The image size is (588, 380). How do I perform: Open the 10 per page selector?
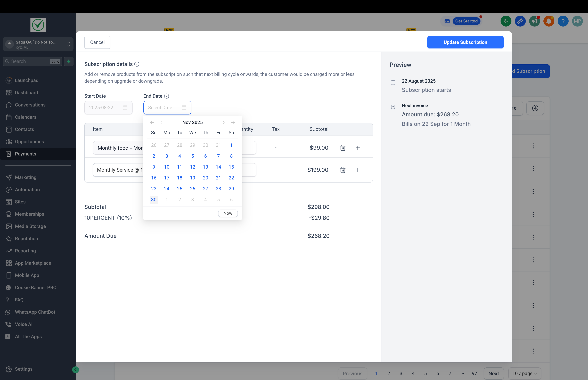(525, 373)
